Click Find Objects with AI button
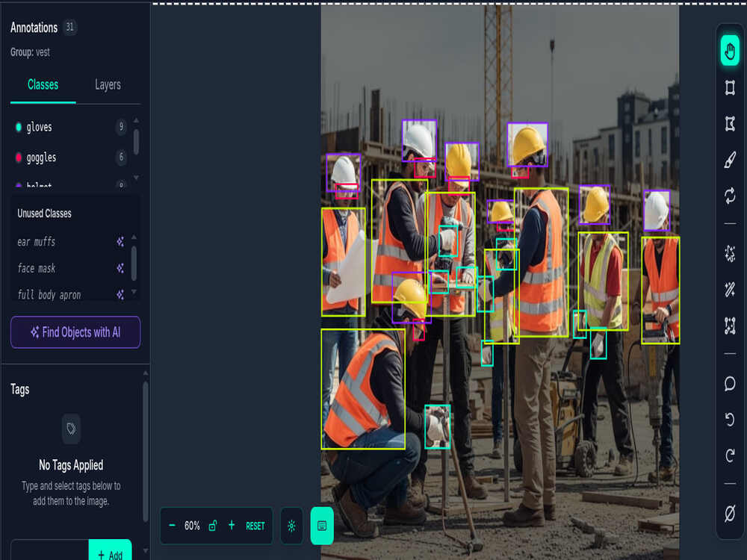Image resolution: width=747 pixels, height=560 pixels. click(75, 332)
